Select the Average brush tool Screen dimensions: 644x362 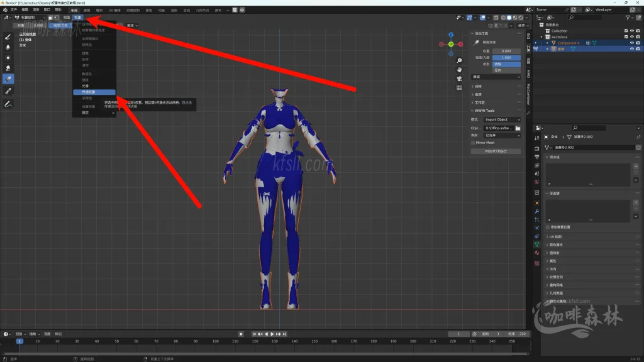click(x=8, y=58)
